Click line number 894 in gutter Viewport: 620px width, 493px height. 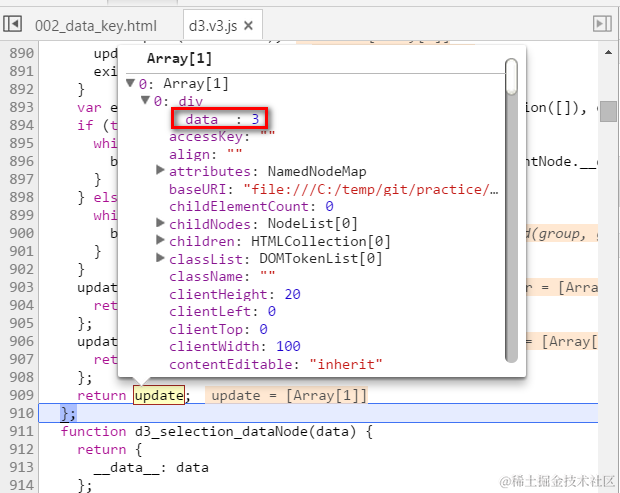[22, 125]
